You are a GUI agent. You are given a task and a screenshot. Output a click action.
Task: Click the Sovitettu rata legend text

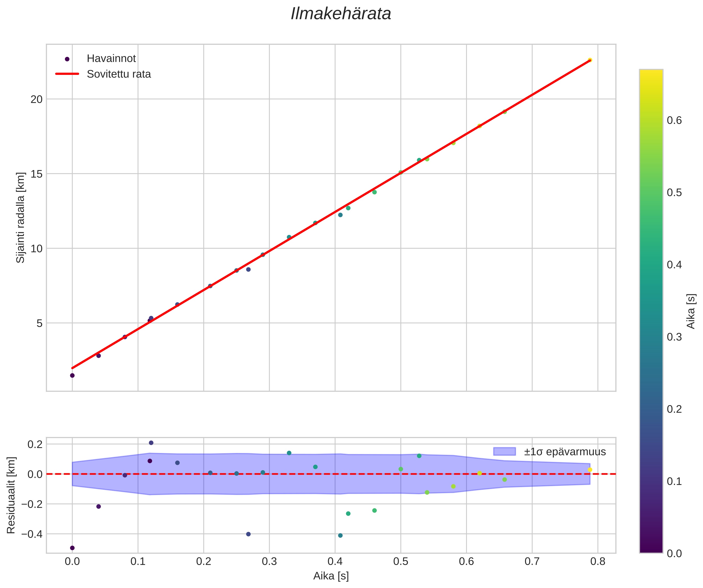click(x=119, y=74)
